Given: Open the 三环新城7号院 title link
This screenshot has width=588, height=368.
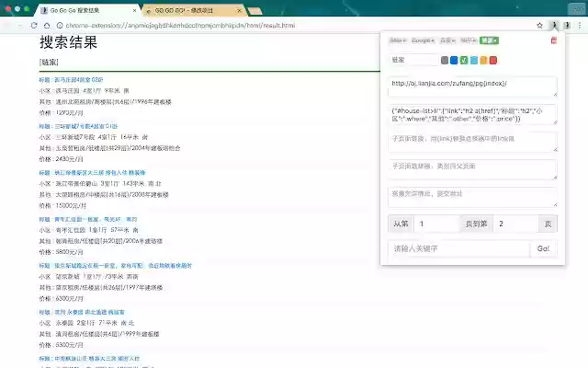Looking at the screenshot, I should (x=86, y=126).
